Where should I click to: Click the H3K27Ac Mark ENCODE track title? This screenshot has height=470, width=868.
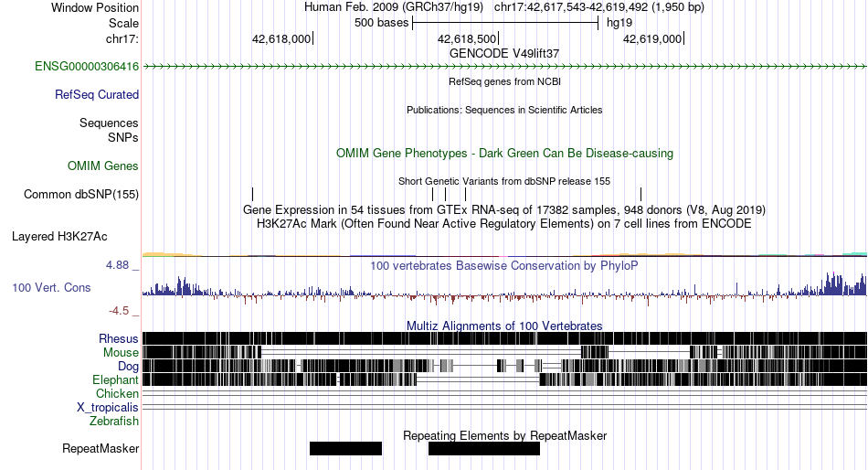click(x=504, y=224)
